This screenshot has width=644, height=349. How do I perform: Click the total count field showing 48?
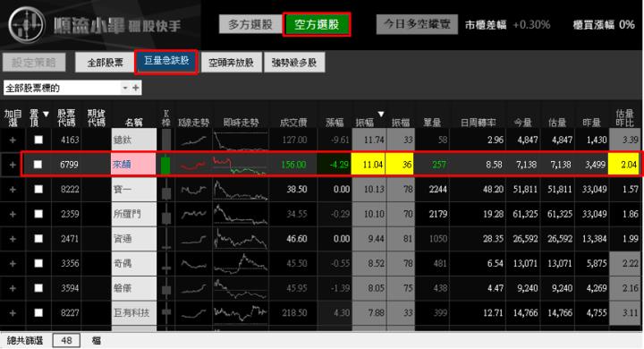coord(66,340)
